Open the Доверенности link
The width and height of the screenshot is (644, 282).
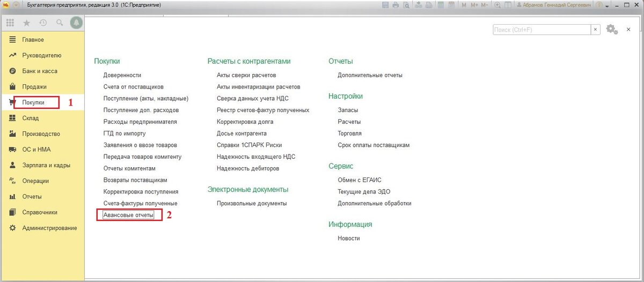click(x=122, y=75)
